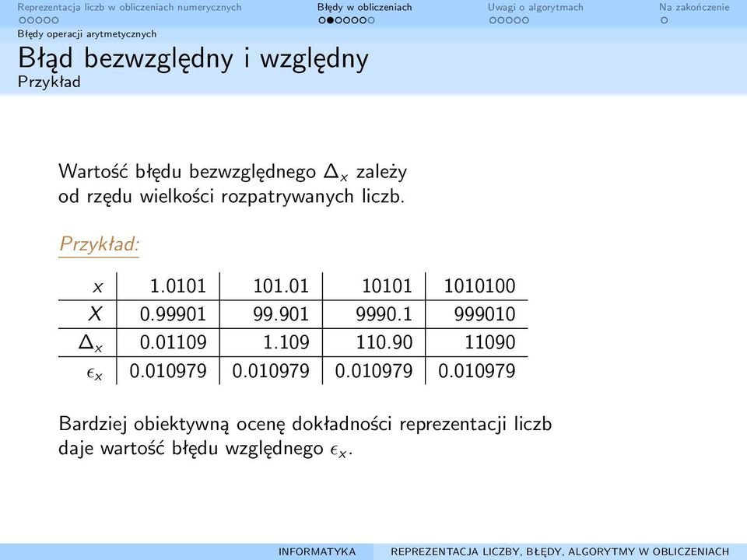The width and height of the screenshot is (747, 560).
Task: Click the table cell '99.901'
Action: point(281,314)
